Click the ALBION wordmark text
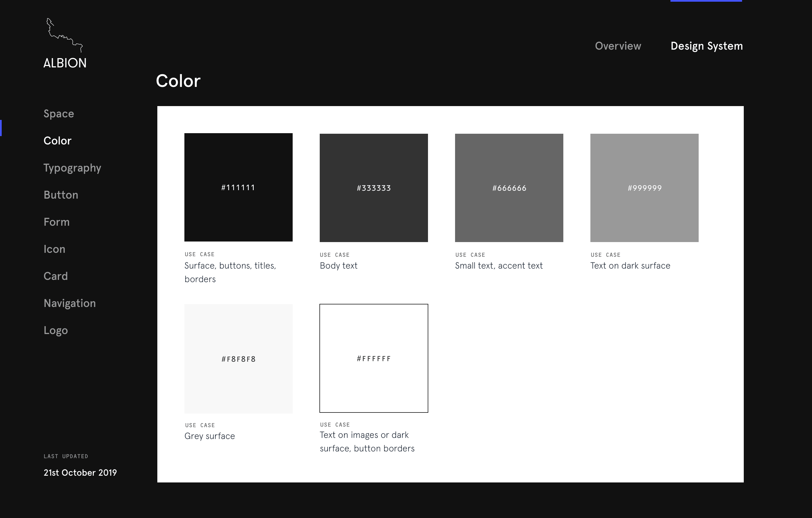This screenshot has width=812, height=518. pyautogui.click(x=65, y=63)
